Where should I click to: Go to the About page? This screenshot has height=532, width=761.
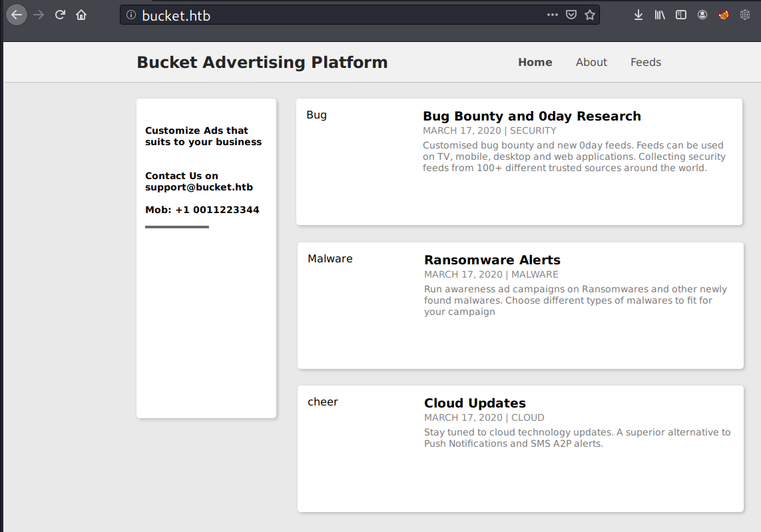pos(591,62)
